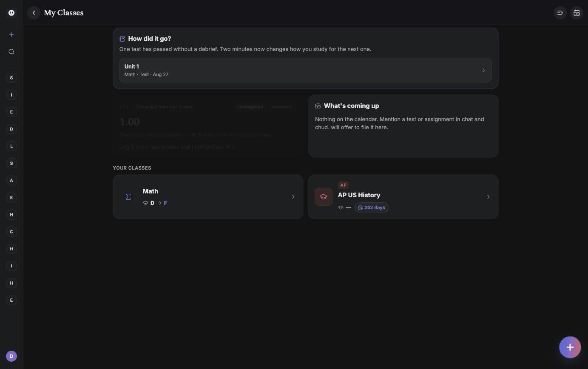Start a new chat with the sidebar plus icon
Screen dimensions: 588x369
click(x=11, y=34)
